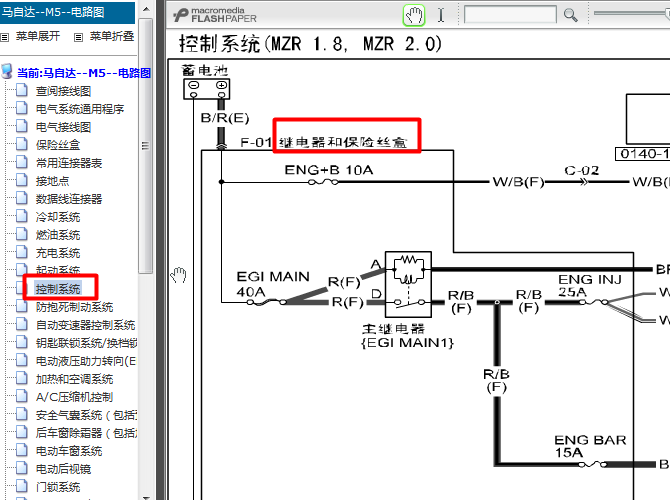The width and height of the screenshot is (670, 500).
Task: Click the page icon beside 电气接线图
Action: pos(22,126)
